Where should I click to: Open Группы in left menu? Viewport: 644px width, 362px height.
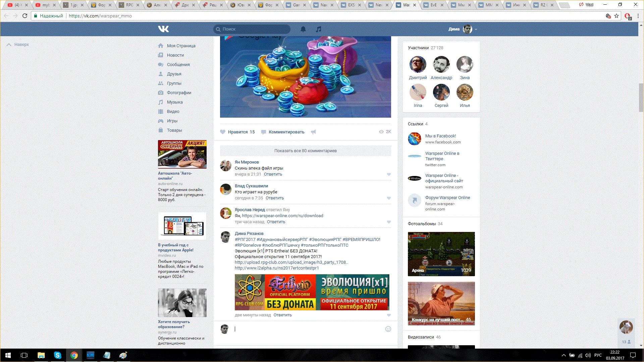(x=174, y=83)
